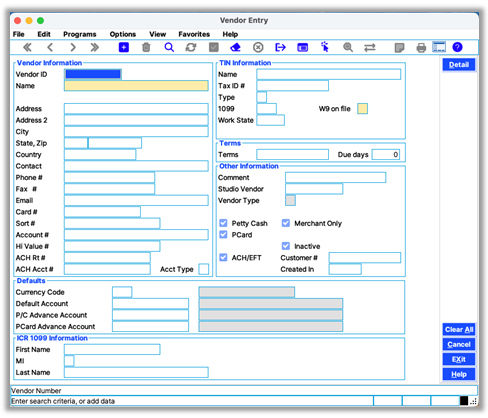
Task: Click the printer icon
Action: pyautogui.click(x=421, y=48)
